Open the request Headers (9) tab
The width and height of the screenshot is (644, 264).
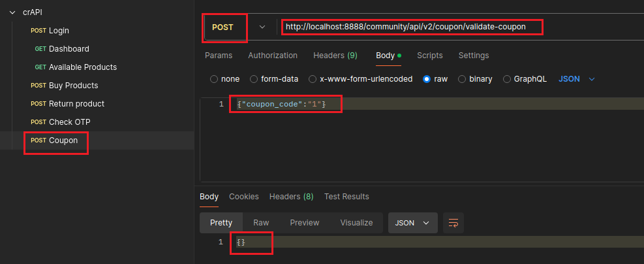tap(335, 56)
